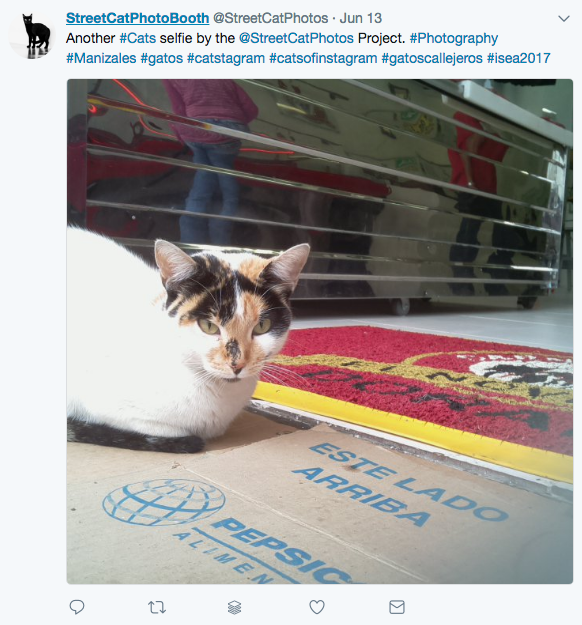Open the #Photography hashtag
The width and height of the screenshot is (582, 625).
[454, 39]
